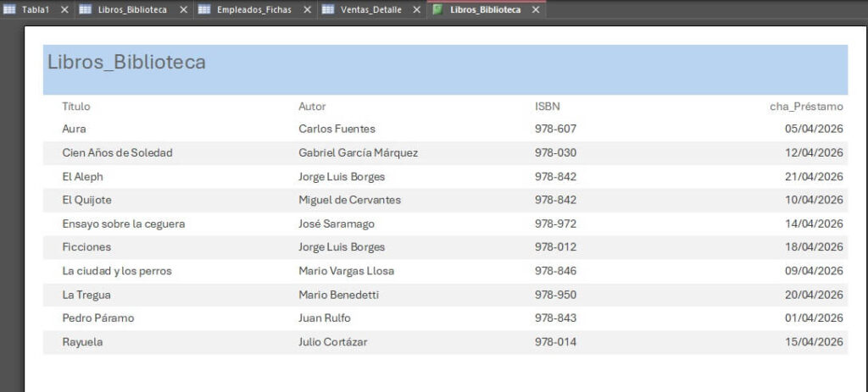
Task: Click author José Saramago
Action: point(337,224)
